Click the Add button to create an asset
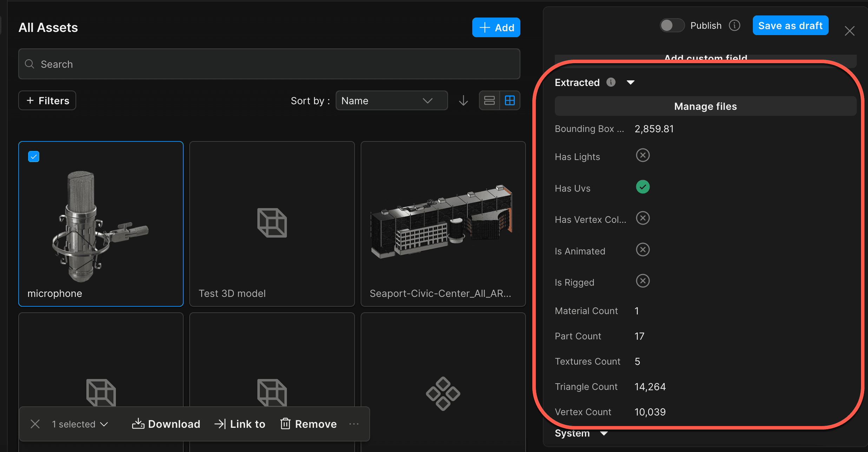The height and width of the screenshot is (452, 868). 496,27
